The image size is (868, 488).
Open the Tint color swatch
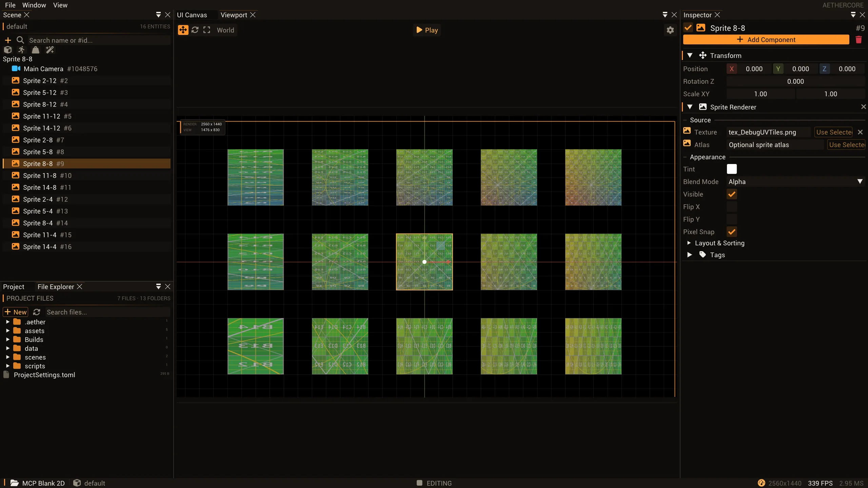pos(732,169)
